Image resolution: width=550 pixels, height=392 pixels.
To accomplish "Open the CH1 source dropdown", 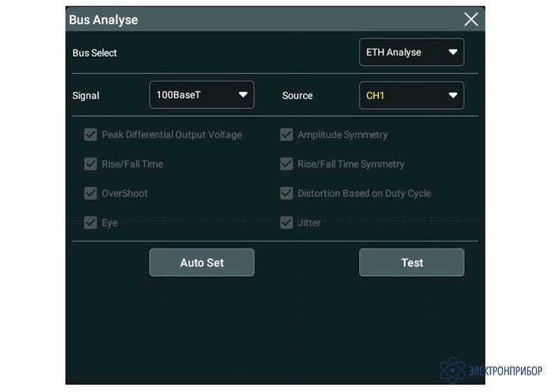I will (411, 96).
